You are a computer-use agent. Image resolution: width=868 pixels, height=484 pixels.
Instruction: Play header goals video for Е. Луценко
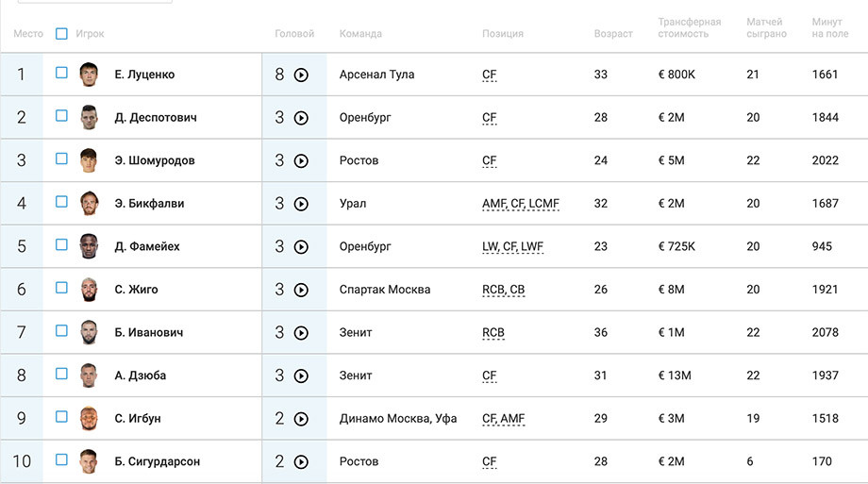(x=301, y=75)
